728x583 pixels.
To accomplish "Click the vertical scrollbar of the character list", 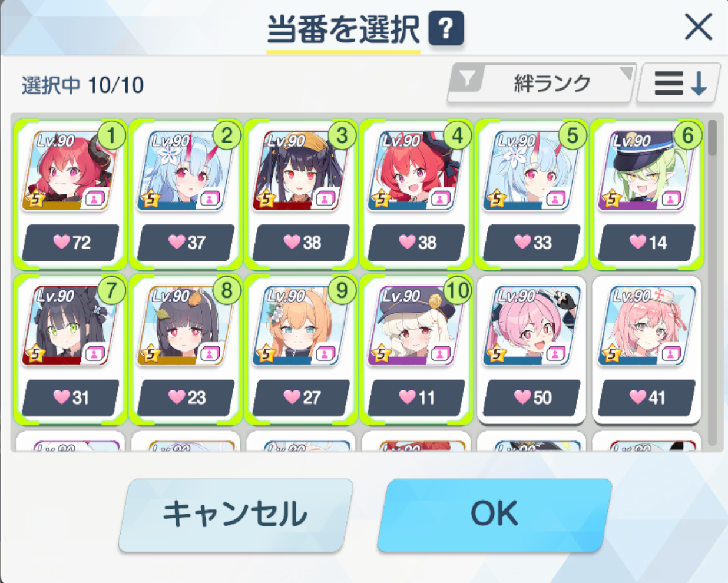I will point(712,283).
